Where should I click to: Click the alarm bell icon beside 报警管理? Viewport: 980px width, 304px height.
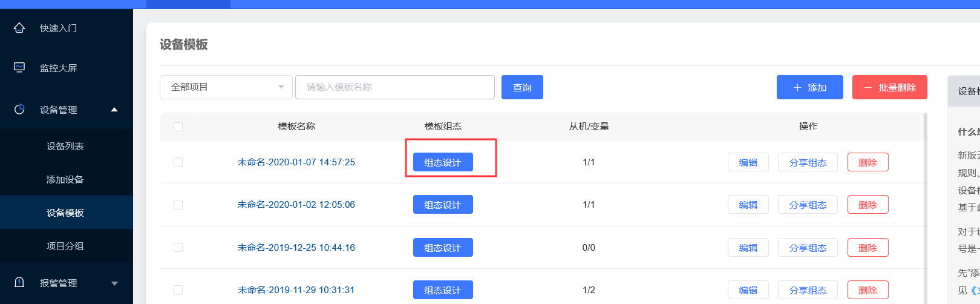(19, 282)
